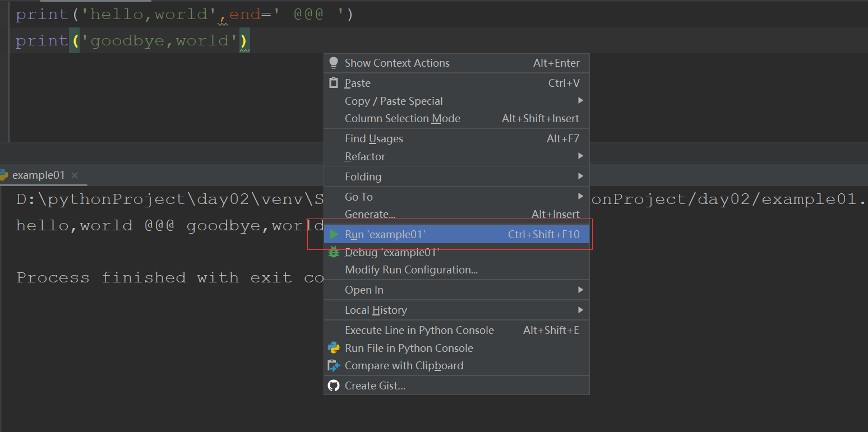Choose Execute Line in Python Console

click(x=456, y=330)
